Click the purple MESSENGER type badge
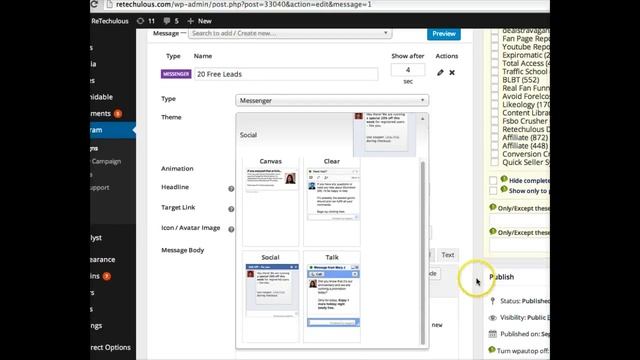 click(x=176, y=74)
